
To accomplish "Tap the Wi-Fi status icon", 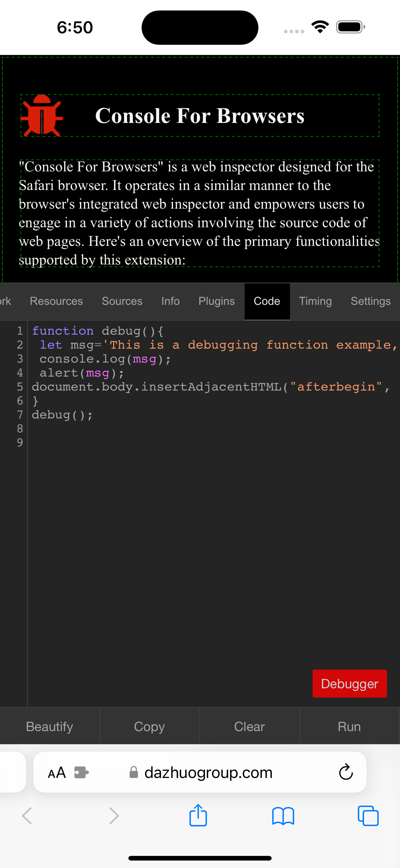I will [x=320, y=27].
